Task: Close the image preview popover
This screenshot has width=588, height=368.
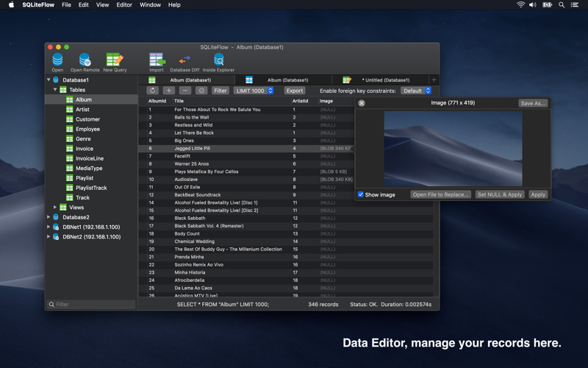Action: tap(362, 103)
